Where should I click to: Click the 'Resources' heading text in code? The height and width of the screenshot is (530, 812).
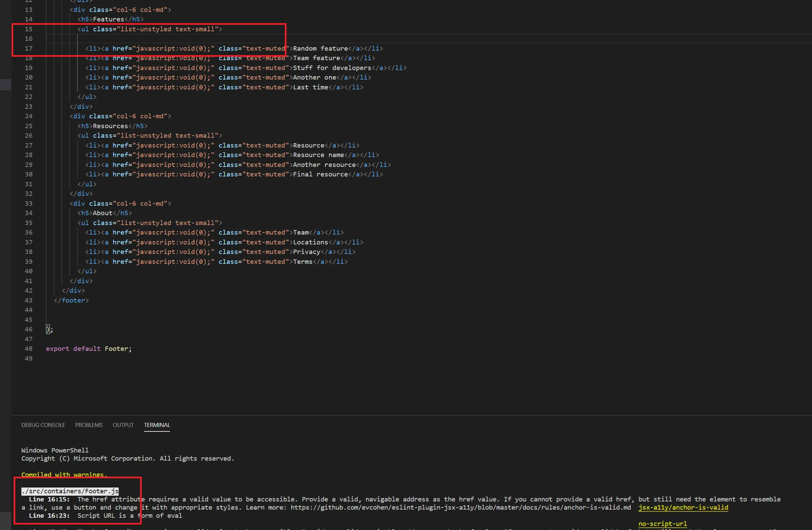tap(110, 126)
